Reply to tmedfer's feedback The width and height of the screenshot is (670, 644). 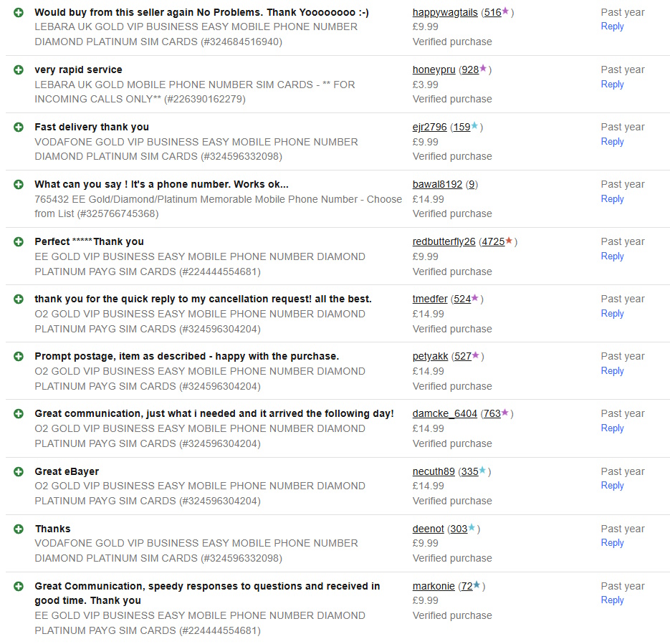coord(612,314)
